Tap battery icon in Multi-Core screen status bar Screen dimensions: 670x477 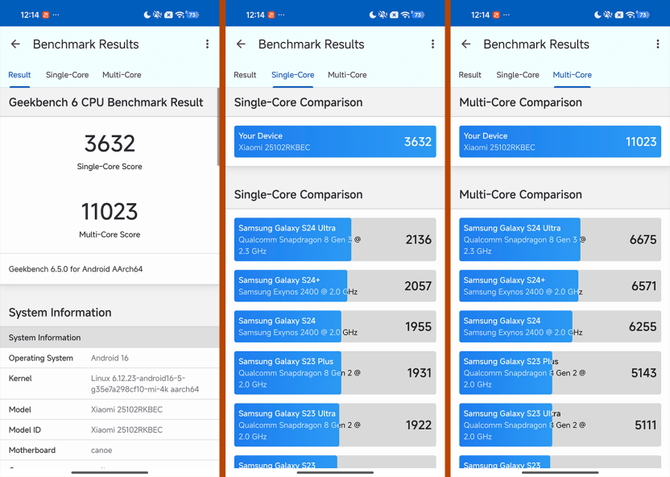tap(643, 15)
